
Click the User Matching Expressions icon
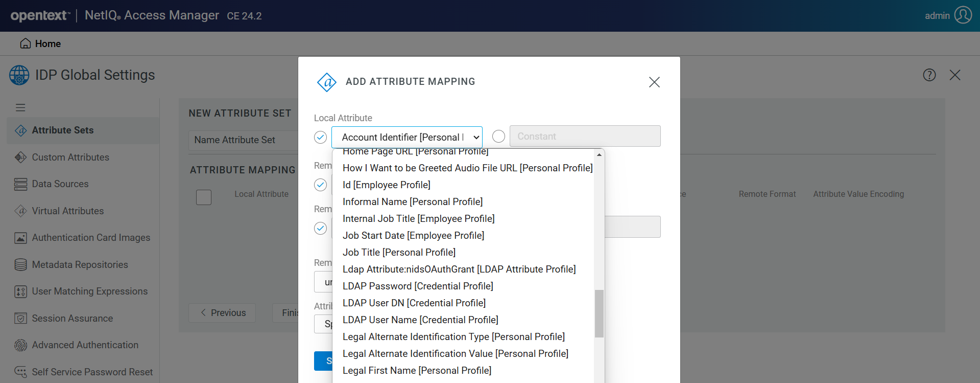[21, 291]
